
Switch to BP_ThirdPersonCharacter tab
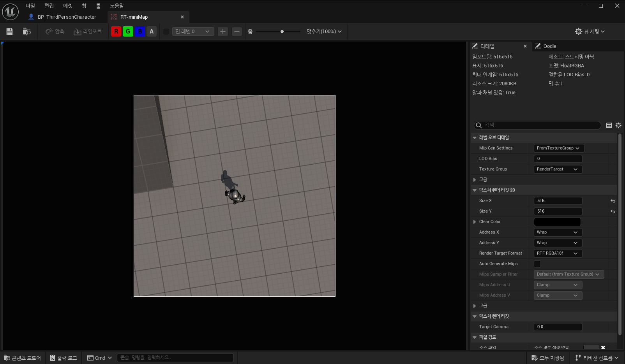click(62, 17)
